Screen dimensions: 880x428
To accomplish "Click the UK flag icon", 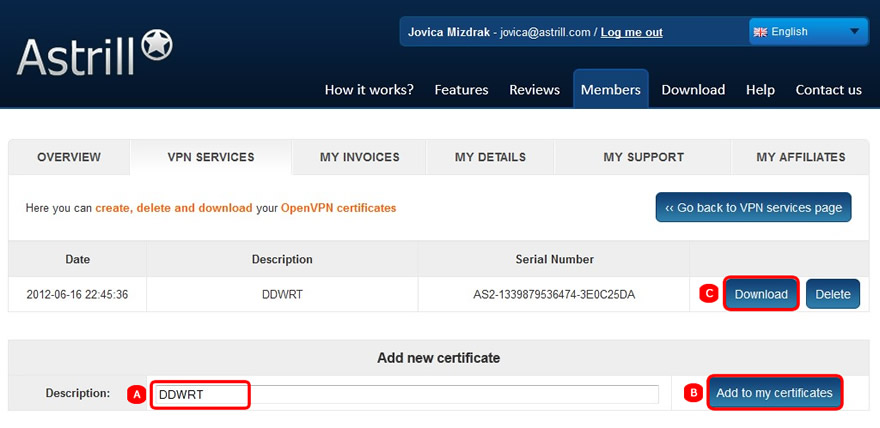I will point(760,33).
